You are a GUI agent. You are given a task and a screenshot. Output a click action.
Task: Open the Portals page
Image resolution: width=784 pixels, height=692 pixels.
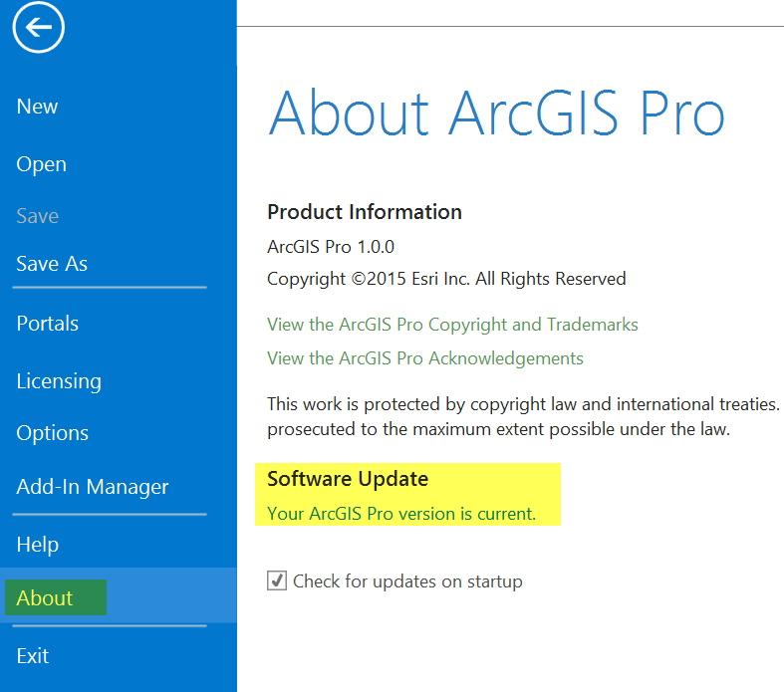47,324
